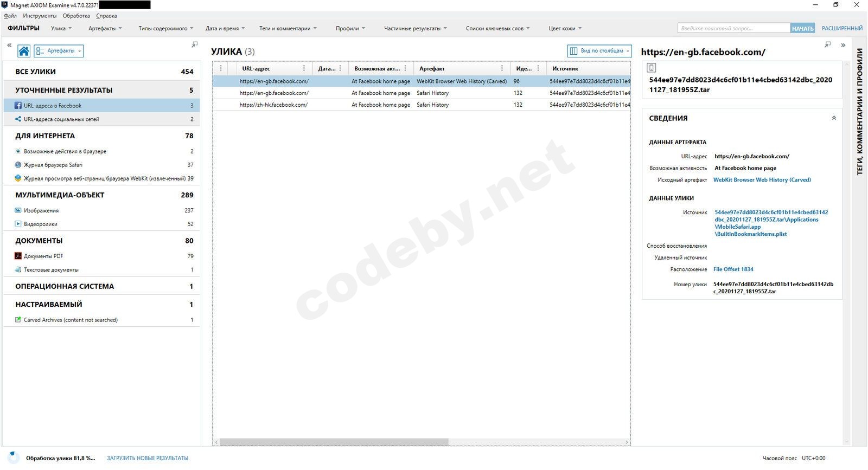Select URL-адреса в Facebook category

pyautogui.click(x=101, y=106)
